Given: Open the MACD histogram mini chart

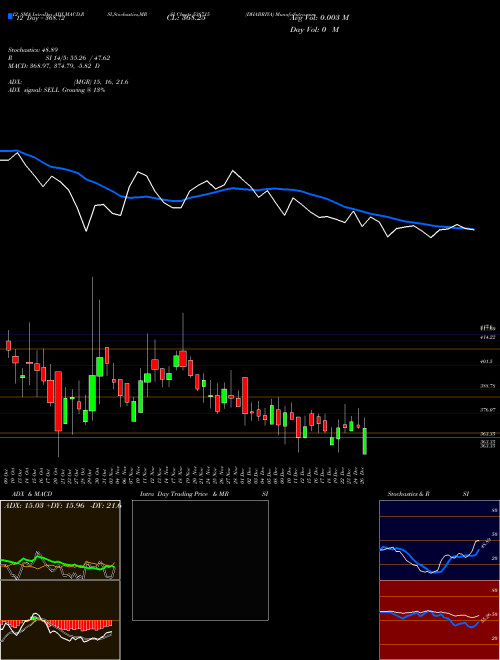Looking at the screenshot, I should coord(60,620).
